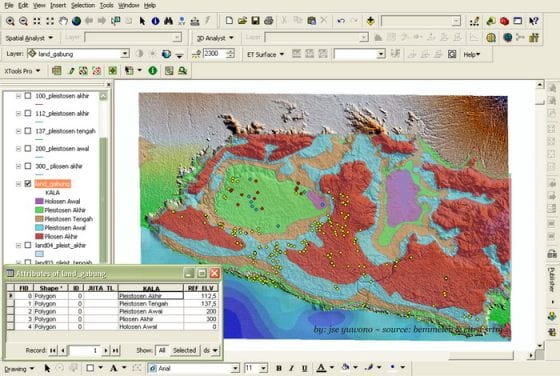The height and width of the screenshot is (376, 560).
Task: Enable the 300_pliosen akhir layer
Action: (x=28, y=166)
